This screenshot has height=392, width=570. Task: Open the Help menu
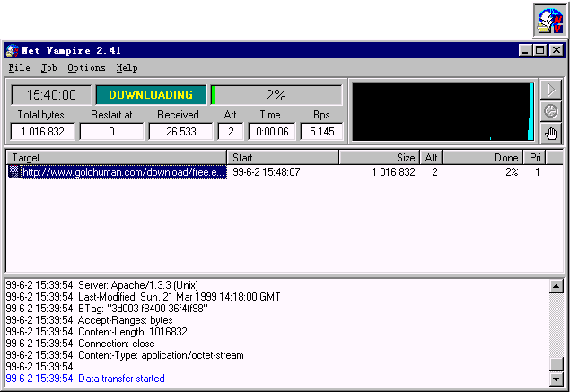point(127,67)
